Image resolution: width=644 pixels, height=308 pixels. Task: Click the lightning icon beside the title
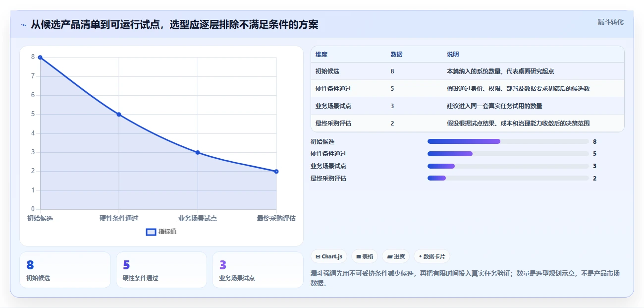tap(23, 25)
